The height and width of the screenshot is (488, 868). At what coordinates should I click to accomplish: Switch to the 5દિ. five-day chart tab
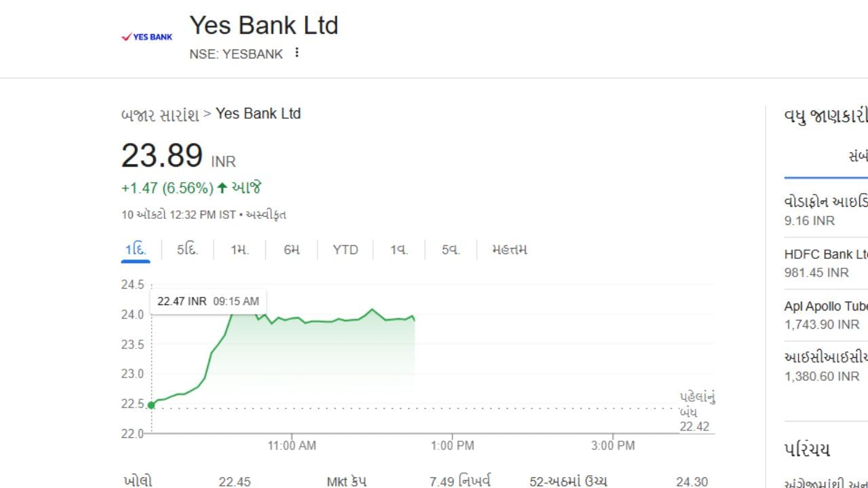pyautogui.click(x=187, y=249)
